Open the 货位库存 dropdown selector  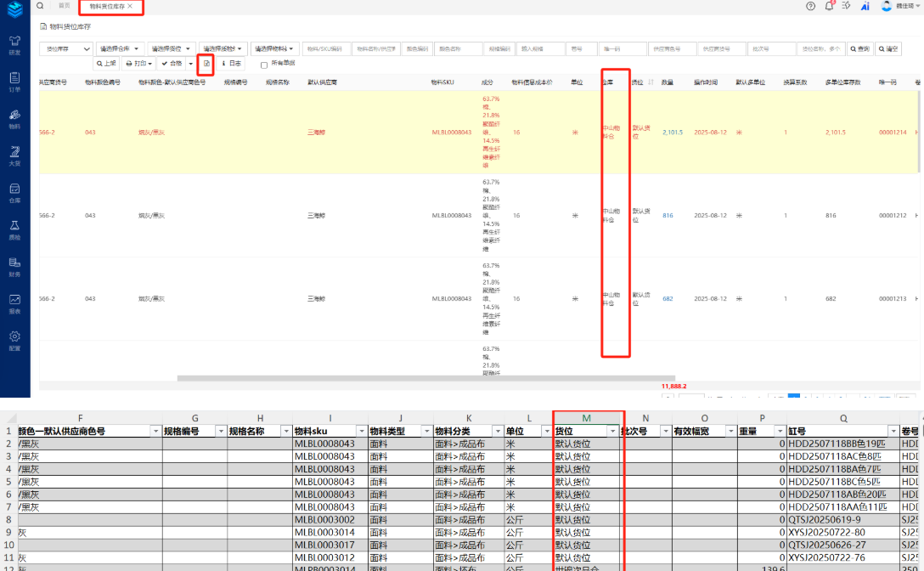pos(65,49)
